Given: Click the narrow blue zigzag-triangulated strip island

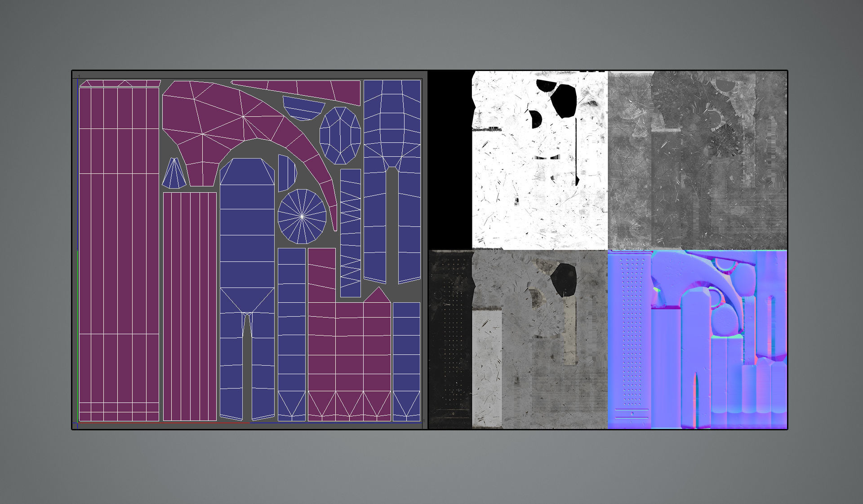Looking at the screenshot, I should click(351, 233).
